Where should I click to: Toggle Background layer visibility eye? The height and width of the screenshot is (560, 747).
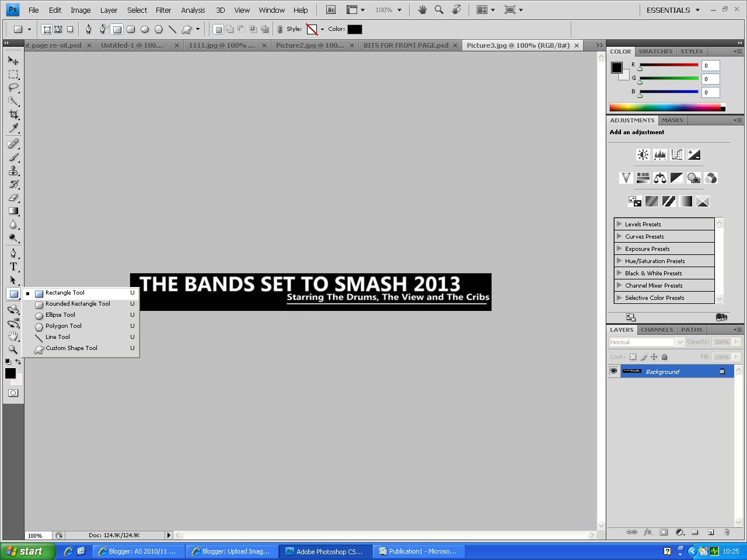click(x=613, y=371)
